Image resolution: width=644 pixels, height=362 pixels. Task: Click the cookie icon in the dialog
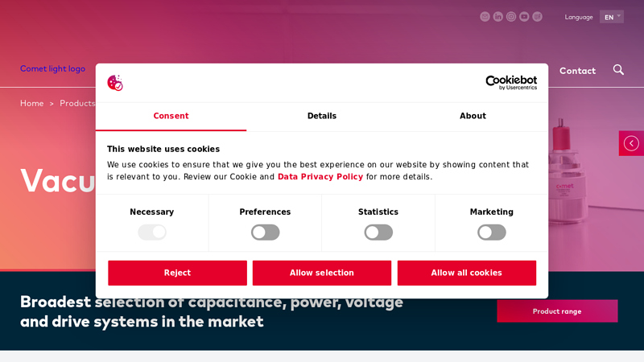pyautogui.click(x=115, y=83)
